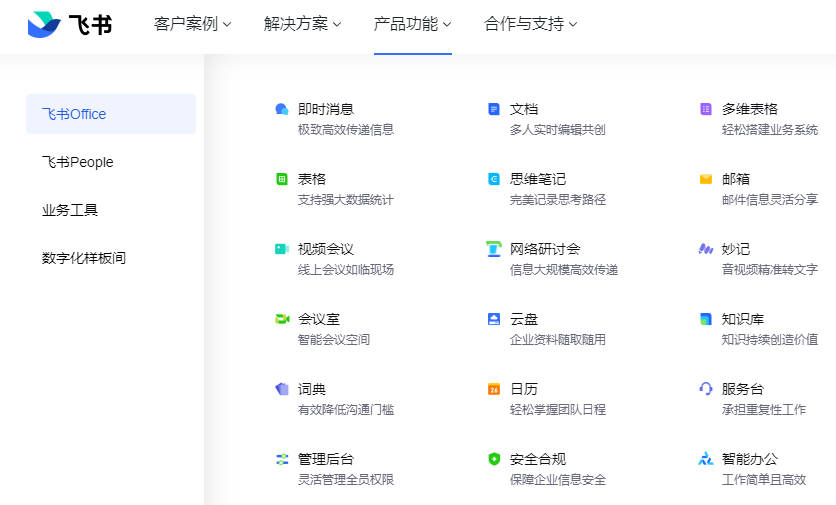Viewport: 836px width, 505px height.
Task: Collapse the 产品功能 dropdown menu
Action: (412, 24)
